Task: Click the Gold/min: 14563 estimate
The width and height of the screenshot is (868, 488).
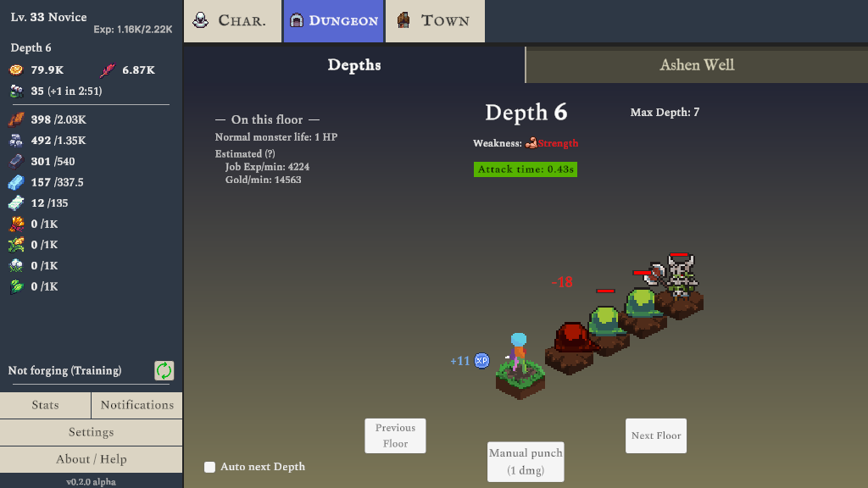Action: click(x=264, y=180)
